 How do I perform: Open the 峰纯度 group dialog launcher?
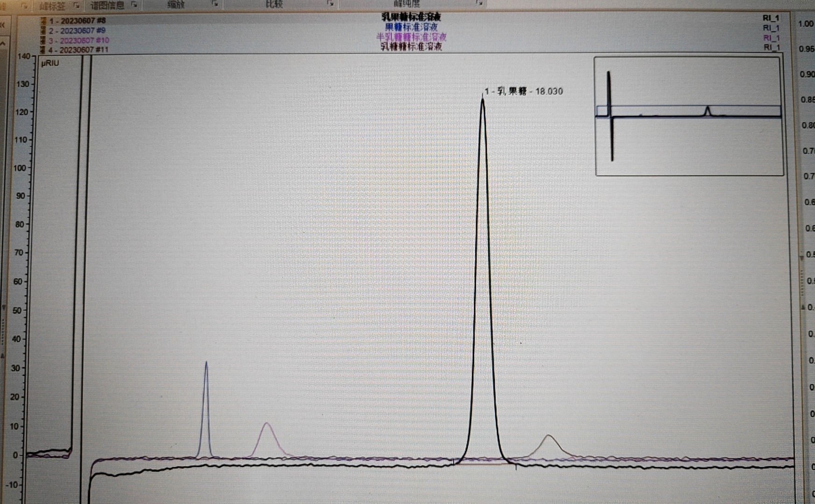(478, 3)
